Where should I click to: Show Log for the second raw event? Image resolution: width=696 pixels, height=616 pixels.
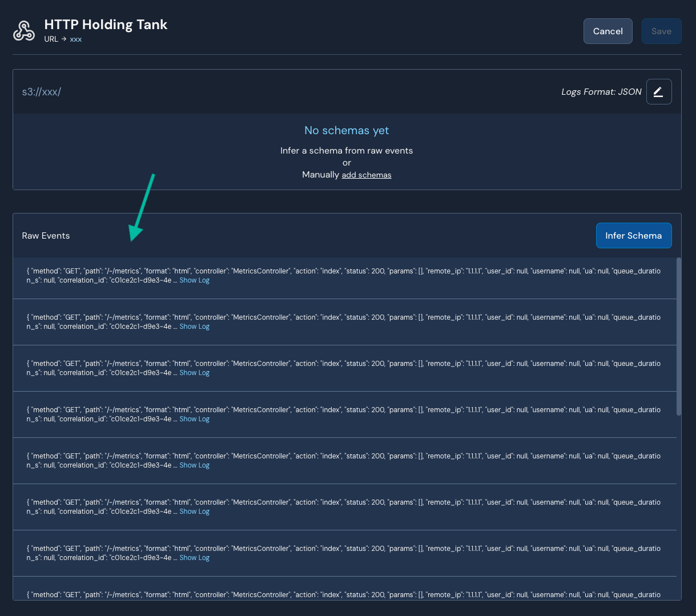[194, 326]
